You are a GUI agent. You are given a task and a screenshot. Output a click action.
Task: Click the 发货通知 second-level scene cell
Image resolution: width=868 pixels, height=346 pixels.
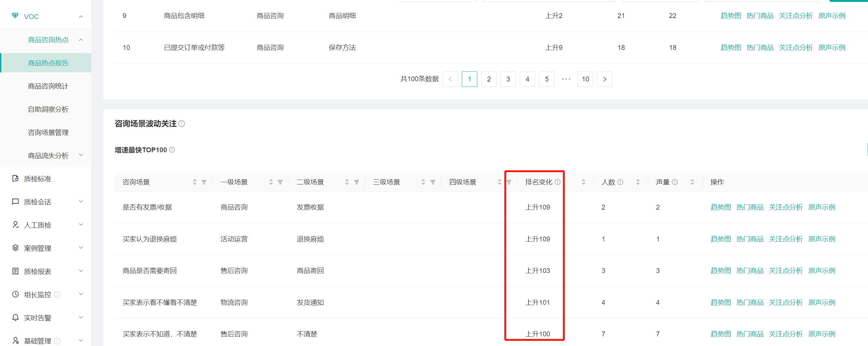coord(310,302)
